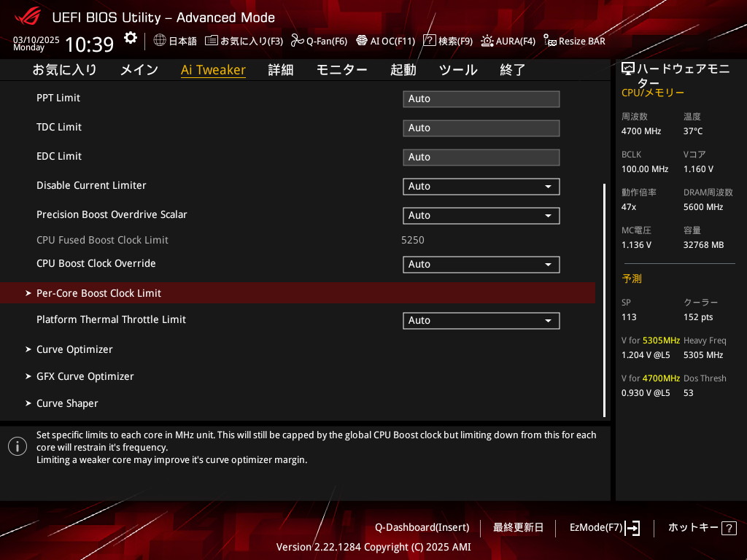Click the 37°C temperature value
This screenshot has width=747, height=560.
[693, 131]
